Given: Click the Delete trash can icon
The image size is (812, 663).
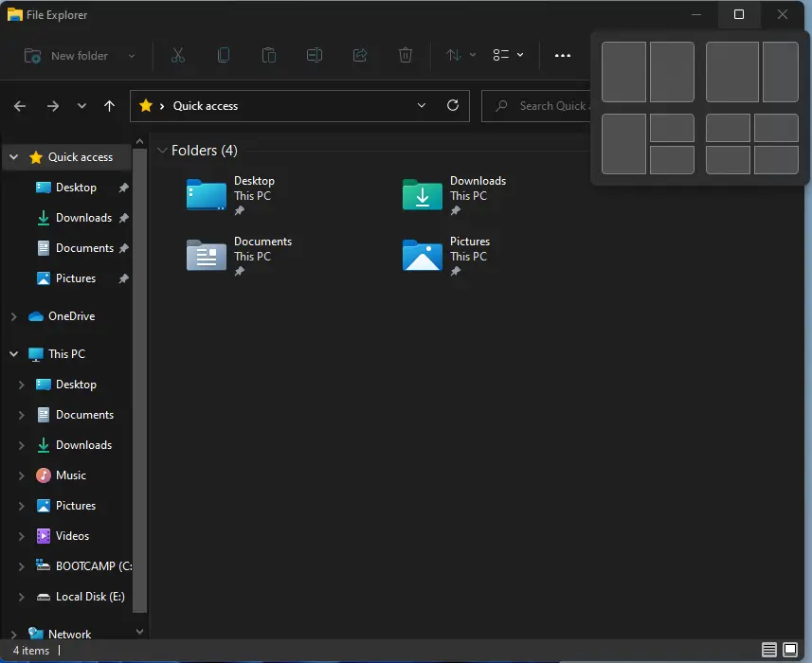Looking at the screenshot, I should pos(406,55).
